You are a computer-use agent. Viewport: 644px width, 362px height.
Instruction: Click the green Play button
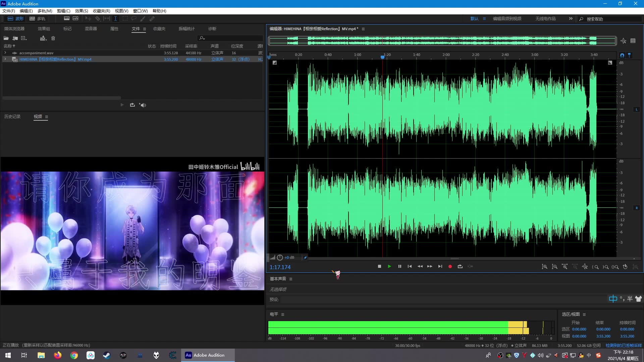389,267
